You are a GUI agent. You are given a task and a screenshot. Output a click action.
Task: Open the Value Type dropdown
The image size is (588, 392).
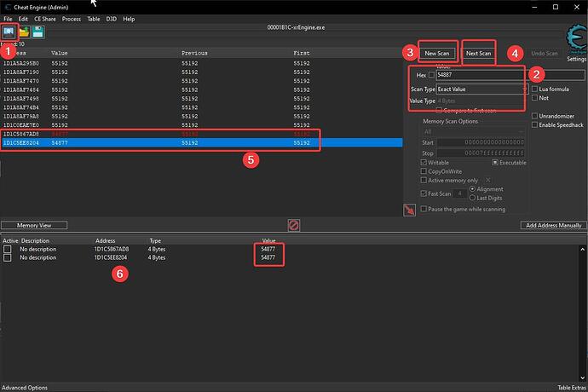click(x=481, y=101)
